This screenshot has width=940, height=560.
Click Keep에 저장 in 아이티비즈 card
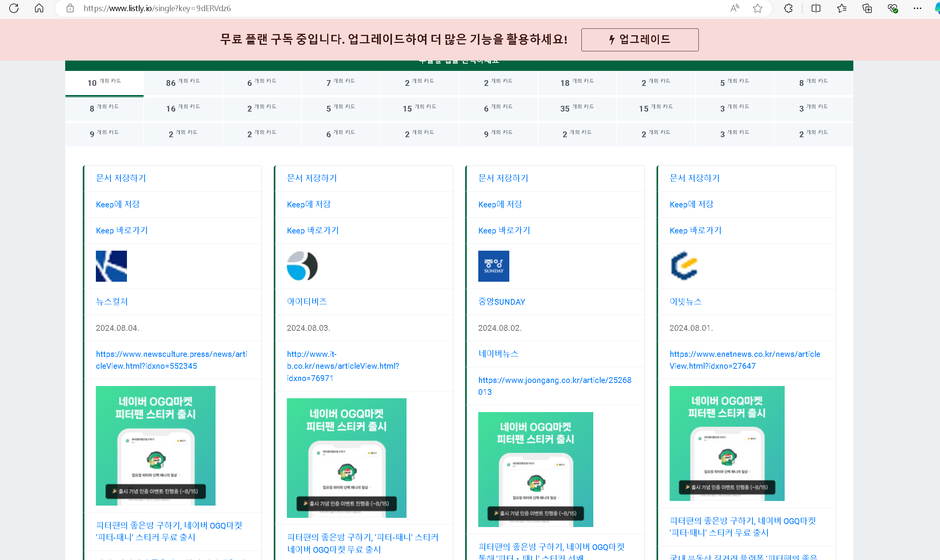[309, 204]
